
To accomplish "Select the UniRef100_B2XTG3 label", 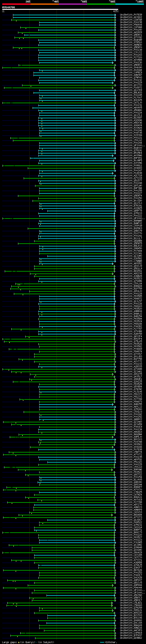I will pyautogui.click(x=131, y=615).
